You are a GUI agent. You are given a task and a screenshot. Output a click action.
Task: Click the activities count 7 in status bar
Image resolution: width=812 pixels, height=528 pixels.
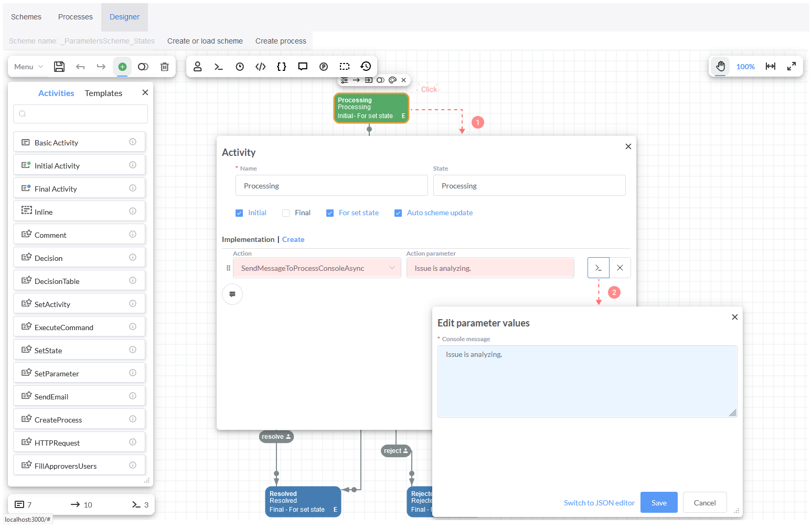coord(23,504)
